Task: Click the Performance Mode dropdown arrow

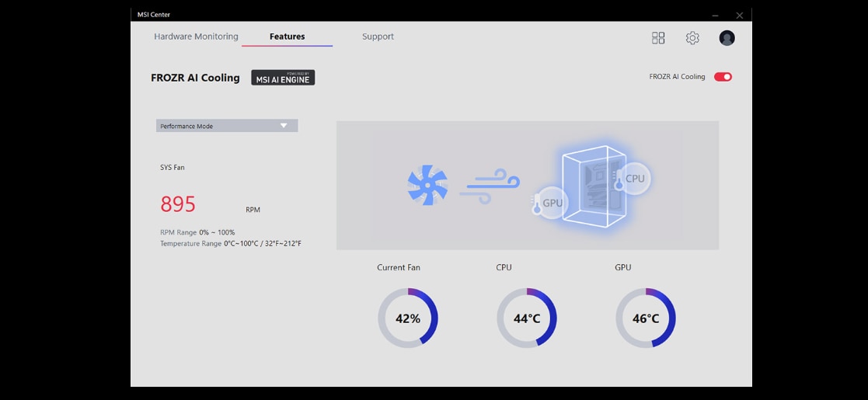Action: (x=284, y=126)
